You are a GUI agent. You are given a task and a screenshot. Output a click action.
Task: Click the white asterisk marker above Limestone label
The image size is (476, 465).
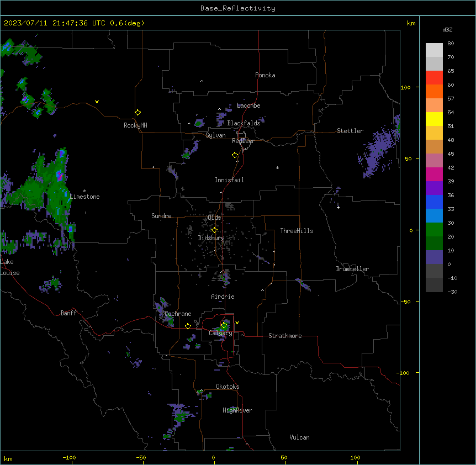pyautogui.click(x=84, y=191)
